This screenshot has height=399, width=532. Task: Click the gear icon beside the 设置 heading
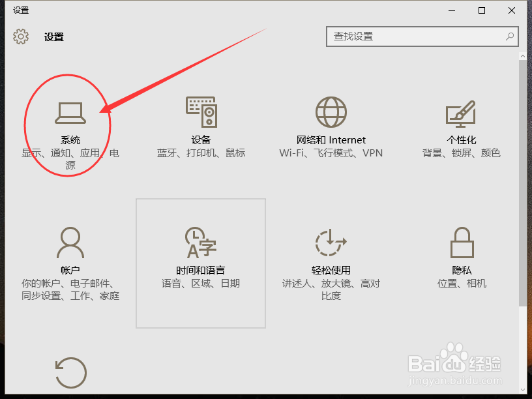coord(21,37)
